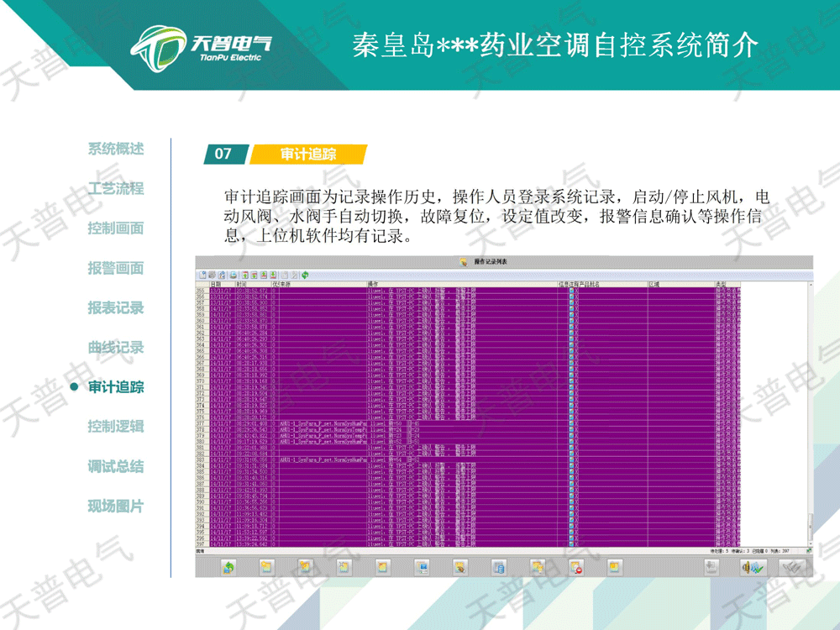Viewport: 840px width, 630px height.
Task: Click the log table's vertical scrollbar
Action: point(810,415)
